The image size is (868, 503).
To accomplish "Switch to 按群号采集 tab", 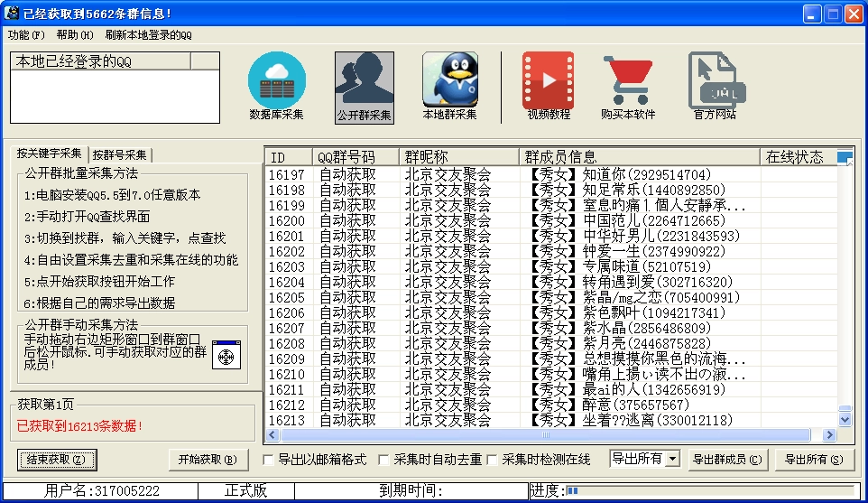I will 120,154.
